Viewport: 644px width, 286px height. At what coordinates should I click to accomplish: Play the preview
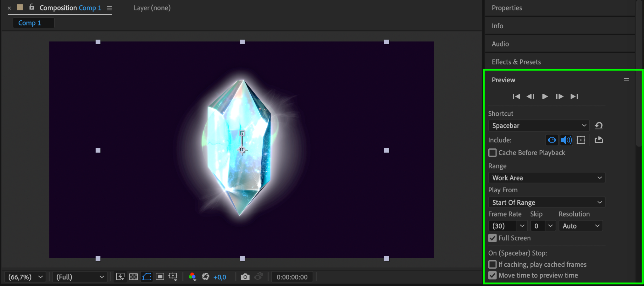(545, 96)
